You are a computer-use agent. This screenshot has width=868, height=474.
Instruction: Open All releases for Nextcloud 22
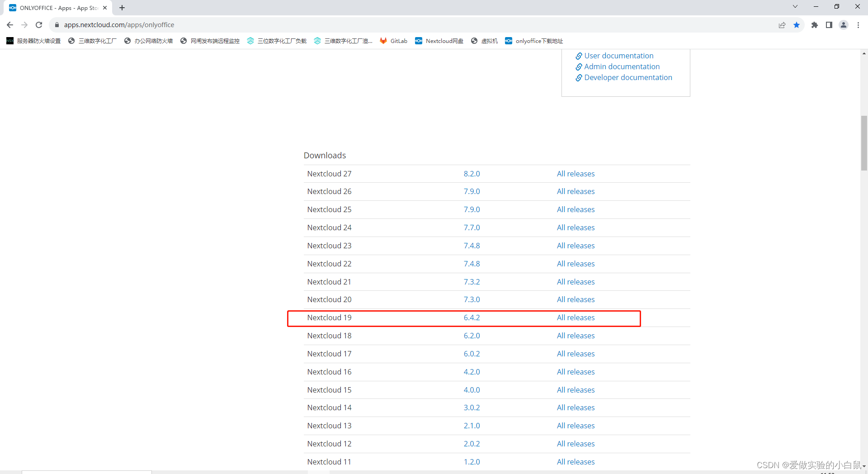click(x=576, y=264)
